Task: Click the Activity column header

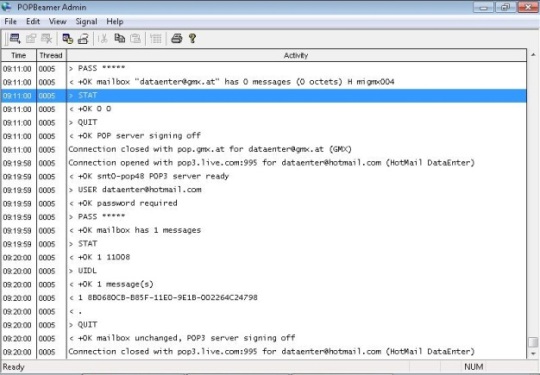Action: point(296,55)
